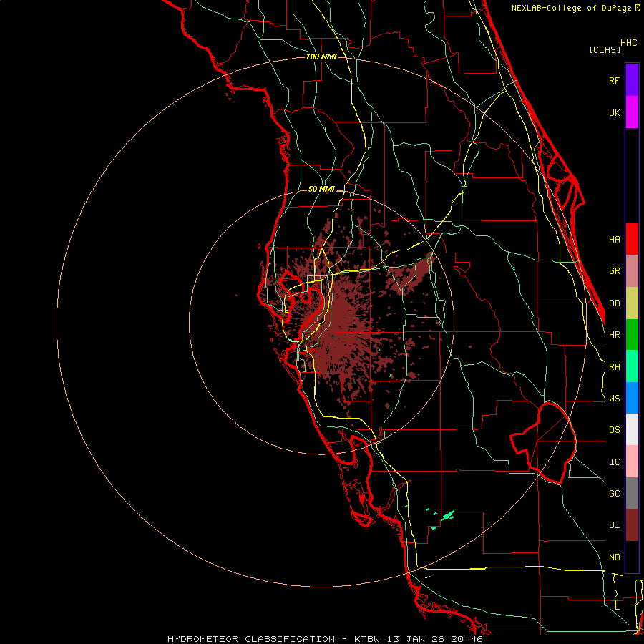Click the magenta UK legend color swatch
This screenshot has height=644, width=644.
tap(632, 112)
